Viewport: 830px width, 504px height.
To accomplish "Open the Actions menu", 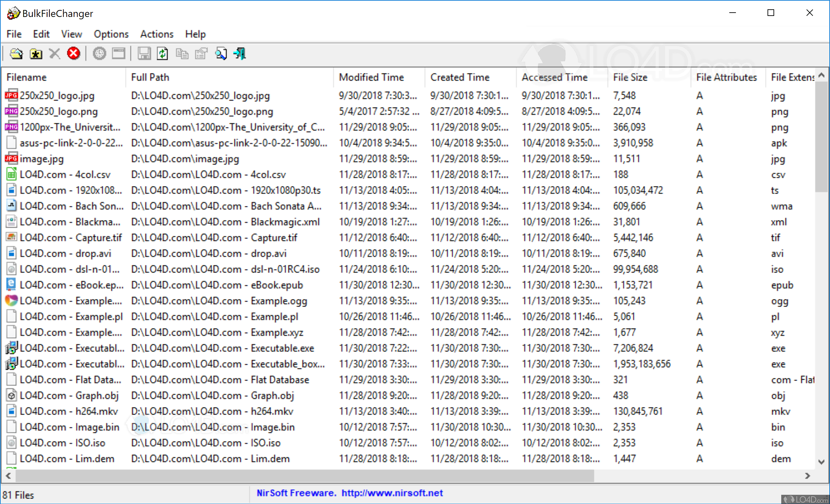I will click(x=156, y=34).
